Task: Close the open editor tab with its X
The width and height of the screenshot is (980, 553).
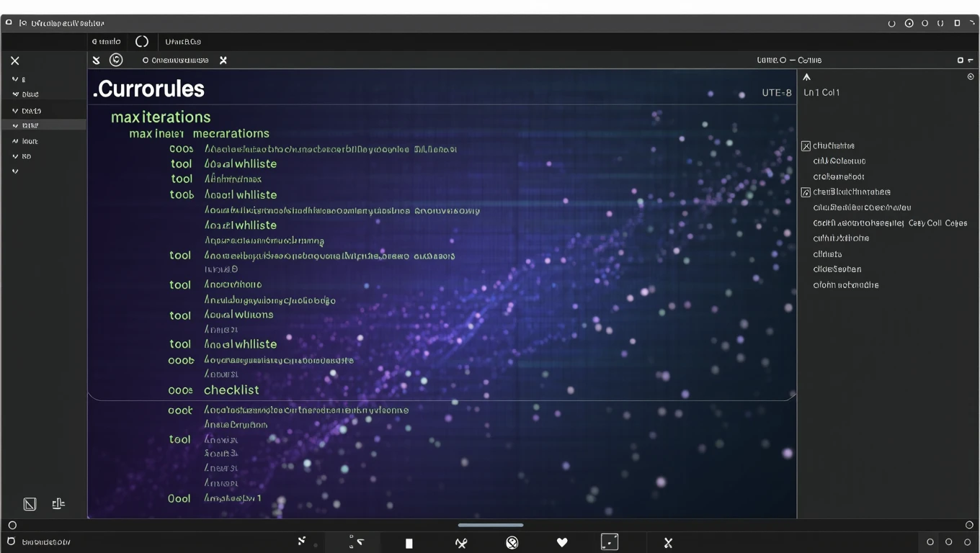Action: pos(223,60)
